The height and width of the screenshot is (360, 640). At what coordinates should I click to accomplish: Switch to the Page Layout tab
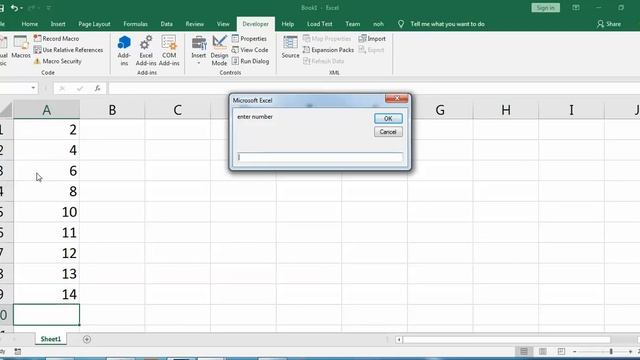click(x=94, y=24)
